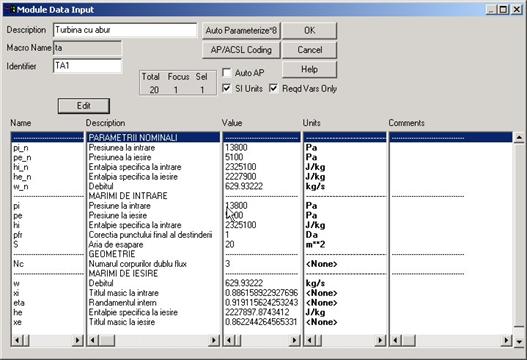The height and width of the screenshot is (360, 527).
Task: Confirm with the OK button
Action: point(309,31)
